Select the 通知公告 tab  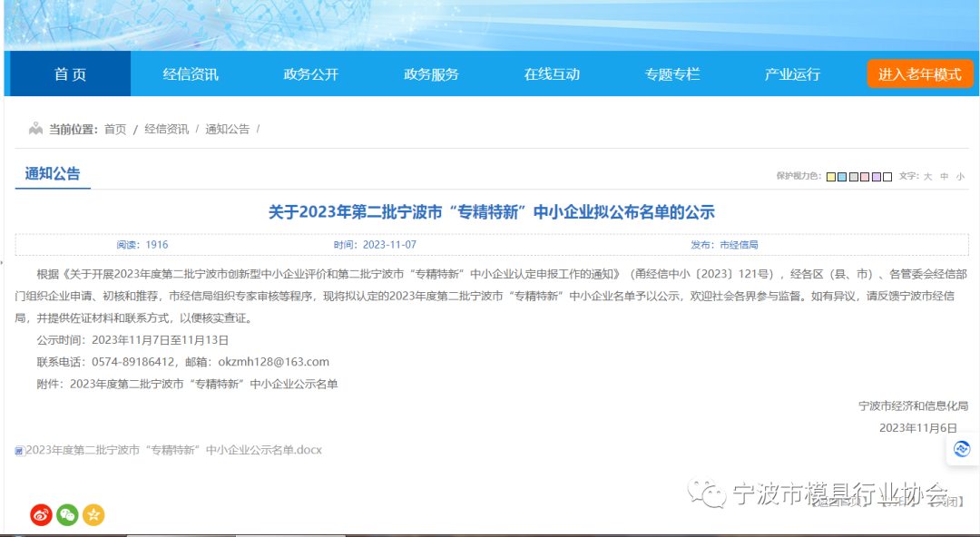click(x=52, y=172)
